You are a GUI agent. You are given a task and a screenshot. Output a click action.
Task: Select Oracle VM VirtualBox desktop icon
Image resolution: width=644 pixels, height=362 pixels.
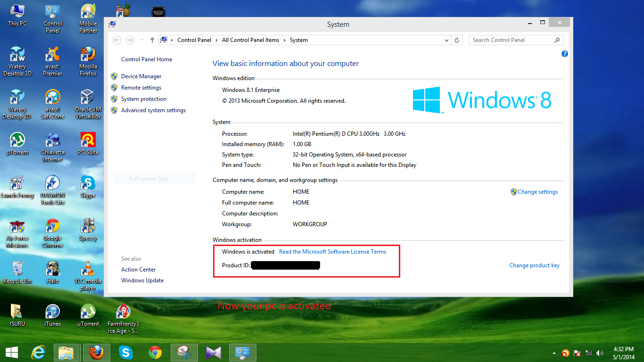coord(88,105)
